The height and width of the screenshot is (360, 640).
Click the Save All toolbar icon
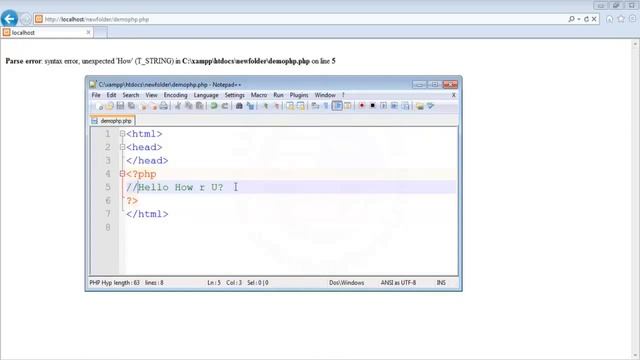tap(131, 106)
